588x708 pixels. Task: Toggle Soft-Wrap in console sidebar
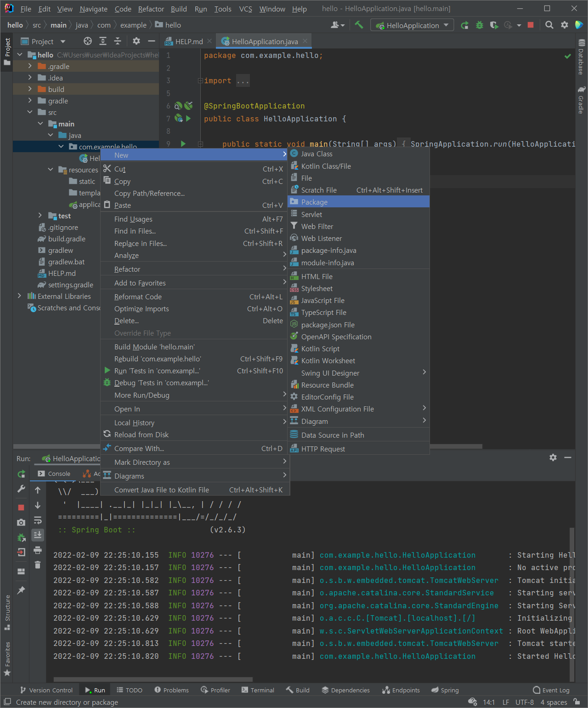(38, 520)
